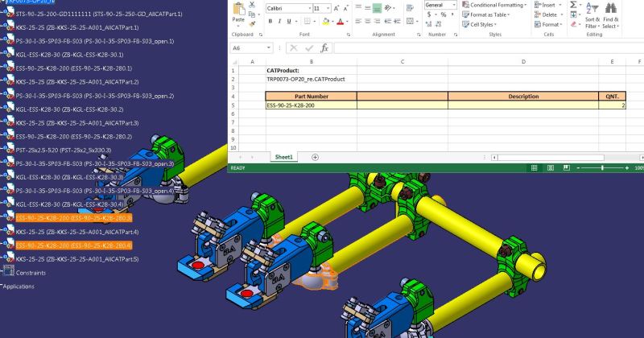Open the Format as Table dropdown
Image resolution: width=644 pixels, height=338 pixels.
(486, 14)
